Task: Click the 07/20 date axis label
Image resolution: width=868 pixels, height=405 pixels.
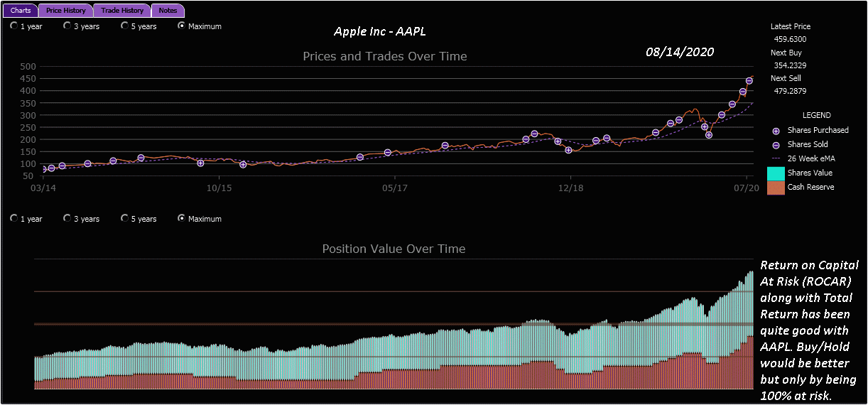Action: (746, 188)
